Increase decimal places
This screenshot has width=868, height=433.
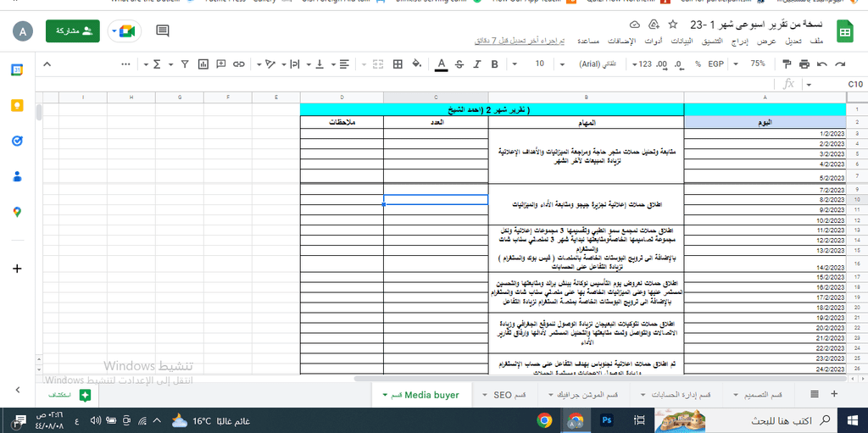tap(661, 64)
